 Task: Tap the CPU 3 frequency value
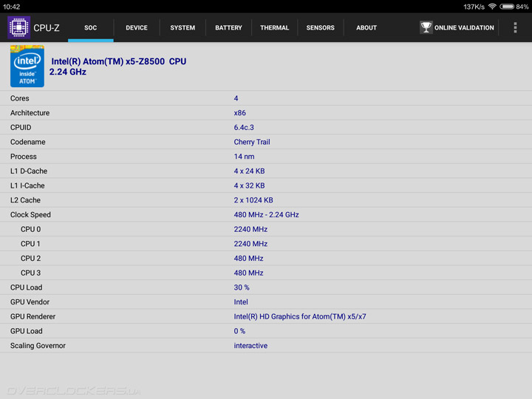pyautogui.click(x=249, y=273)
